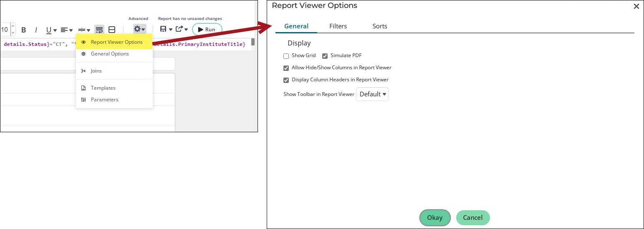Open Parameters from the Advanced menu

coord(114,100)
